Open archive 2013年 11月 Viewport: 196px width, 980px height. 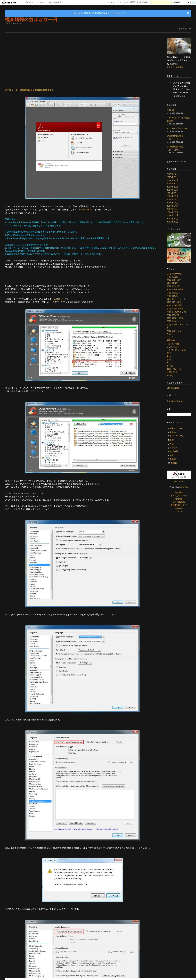[x=172, y=221]
